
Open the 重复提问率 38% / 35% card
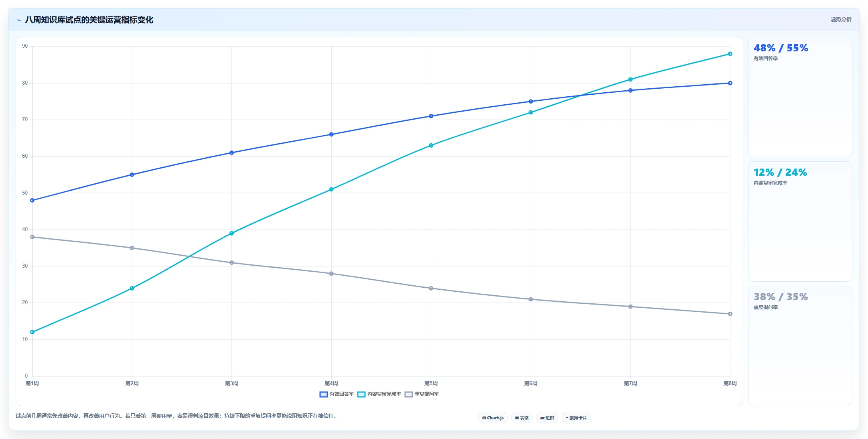tap(800, 346)
